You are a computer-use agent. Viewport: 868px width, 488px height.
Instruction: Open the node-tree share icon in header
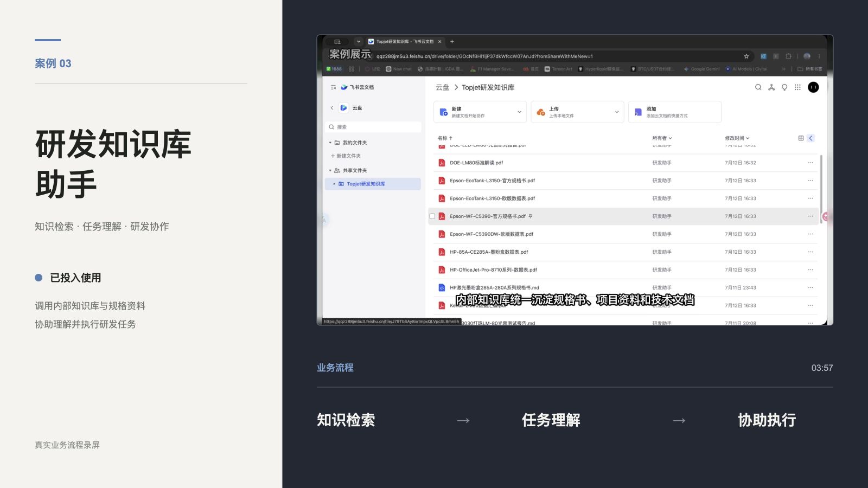click(x=771, y=87)
